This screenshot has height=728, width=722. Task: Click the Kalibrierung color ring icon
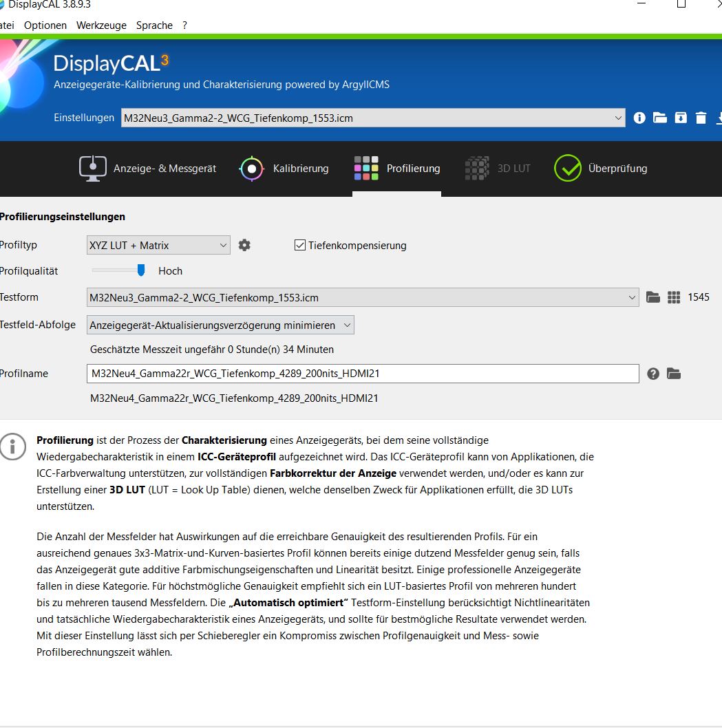pos(252,169)
